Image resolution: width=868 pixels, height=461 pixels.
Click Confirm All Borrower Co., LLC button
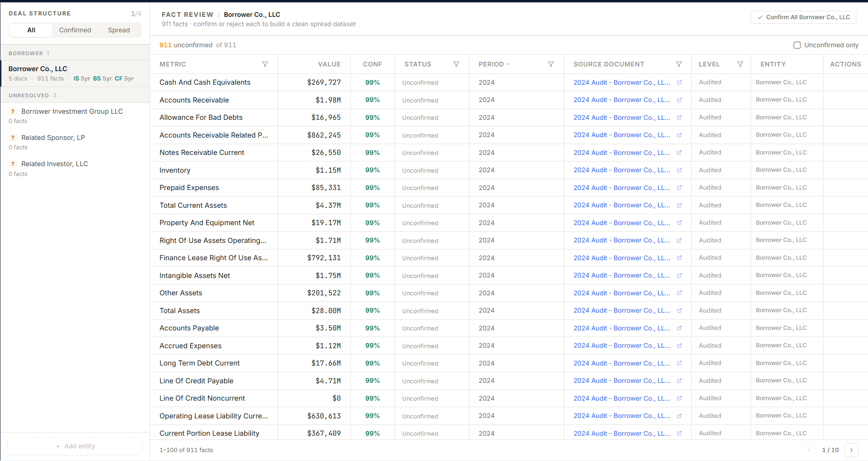point(803,17)
